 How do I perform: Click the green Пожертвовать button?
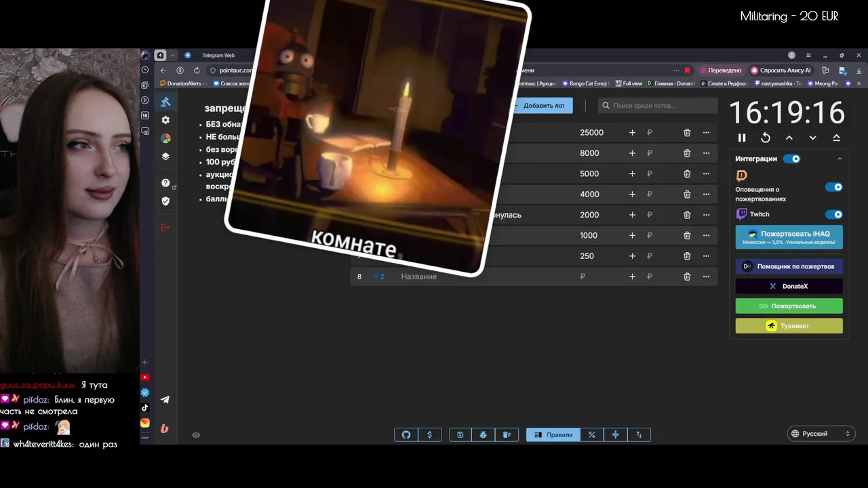click(789, 306)
